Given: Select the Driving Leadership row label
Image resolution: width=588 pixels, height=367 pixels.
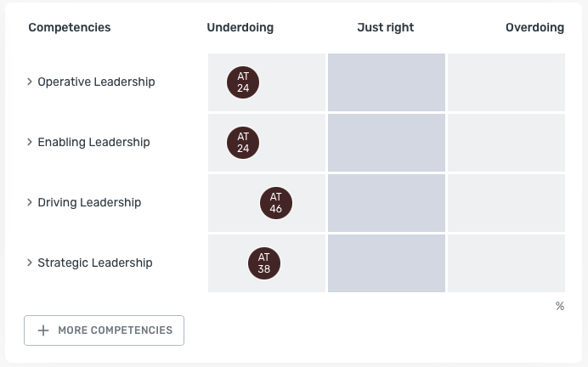Looking at the screenshot, I should pos(89,202).
